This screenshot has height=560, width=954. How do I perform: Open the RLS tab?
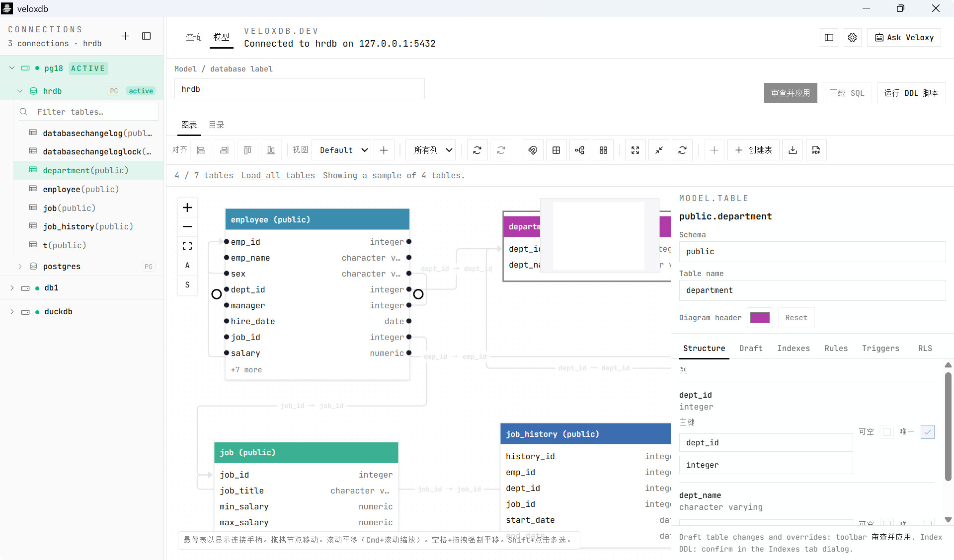(x=925, y=349)
